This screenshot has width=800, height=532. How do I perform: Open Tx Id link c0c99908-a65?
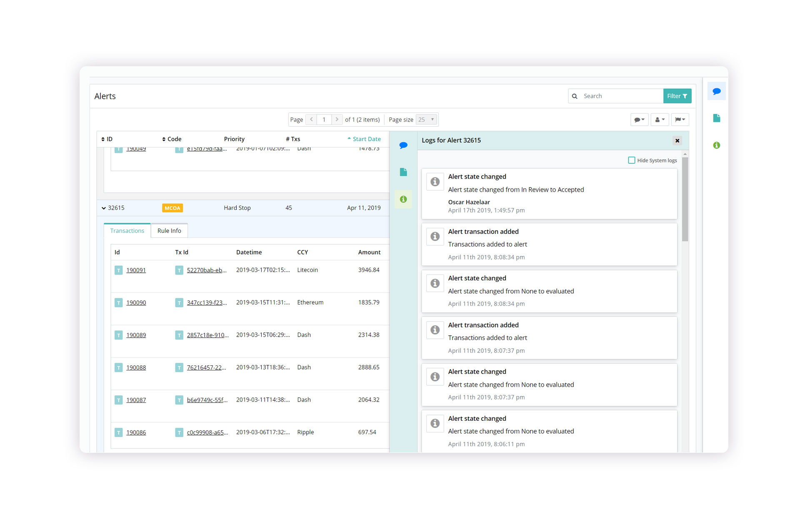[207, 433]
